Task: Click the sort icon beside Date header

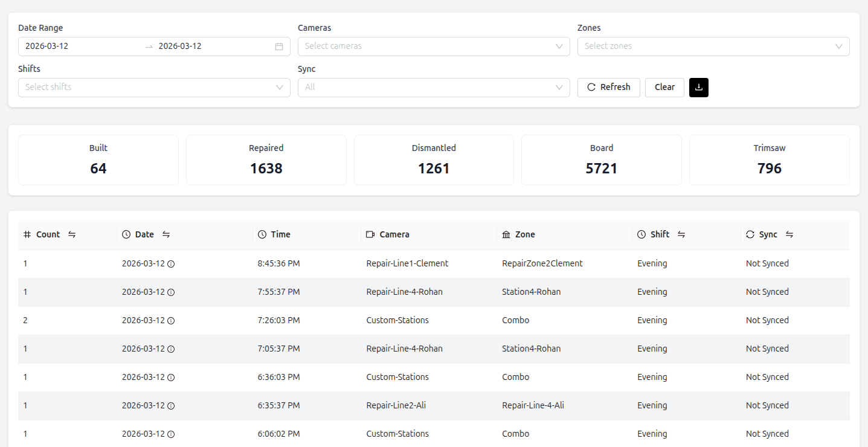Action: (166, 234)
